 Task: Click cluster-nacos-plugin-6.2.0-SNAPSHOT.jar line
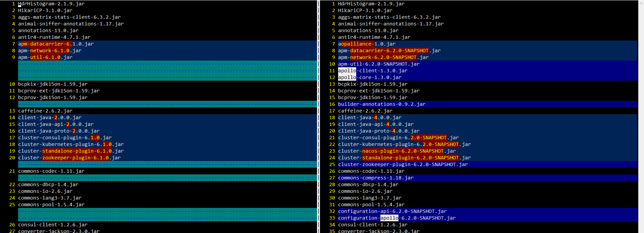pos(397,151)
